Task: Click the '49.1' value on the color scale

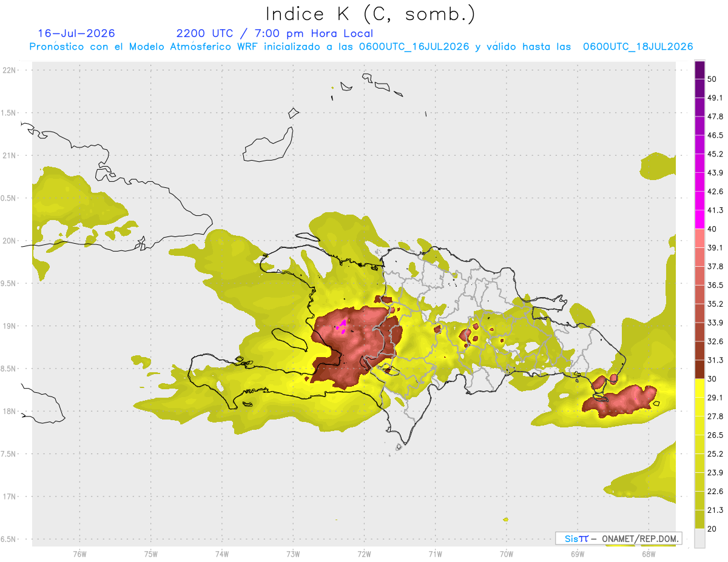Action: point(715,98)
